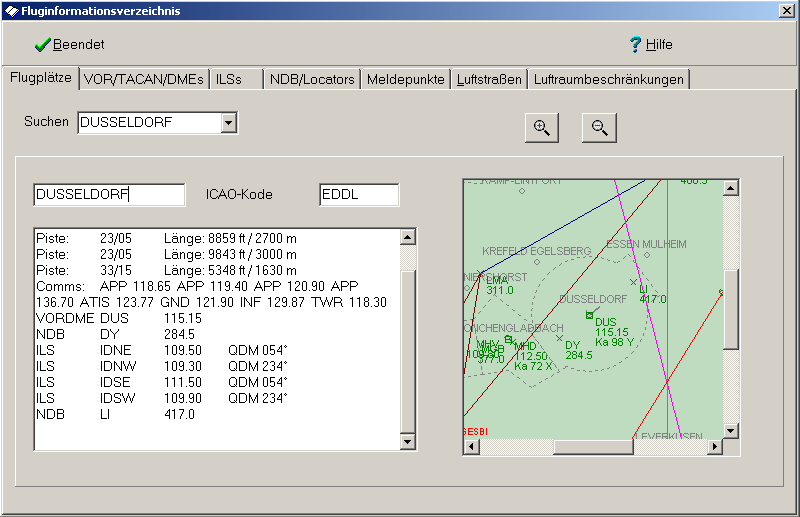Click the info list scroll down arrow
800x517 pixels.
pyautogui.click(x=408, y=441)
